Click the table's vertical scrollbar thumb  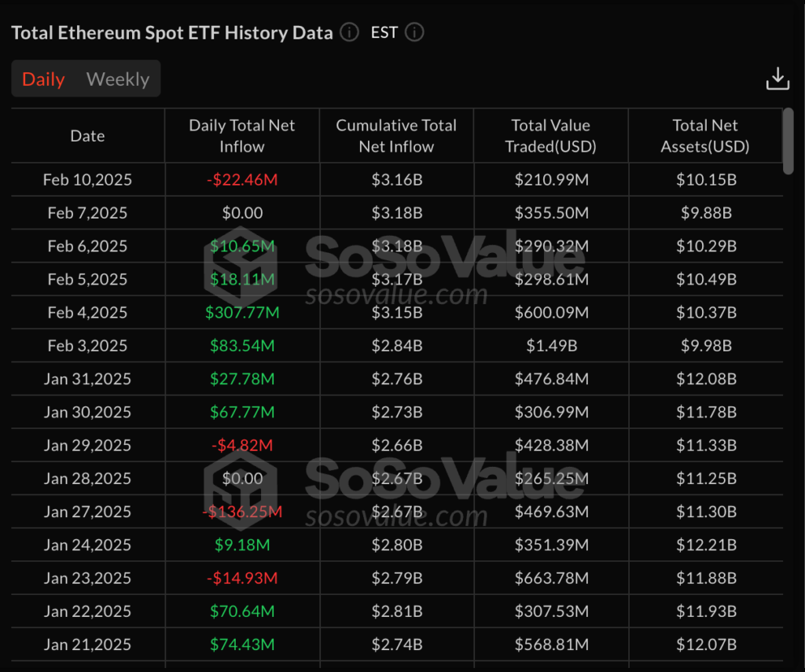point(788,140)
